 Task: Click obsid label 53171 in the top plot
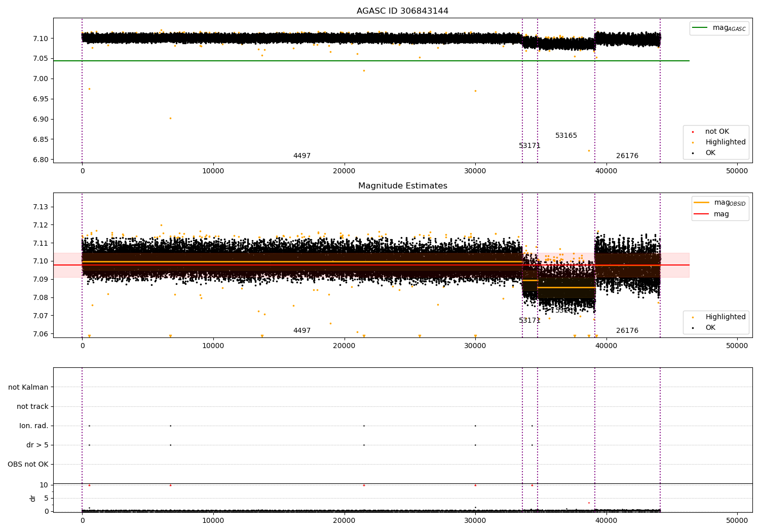pyautogui.click(x=530, y=146)
